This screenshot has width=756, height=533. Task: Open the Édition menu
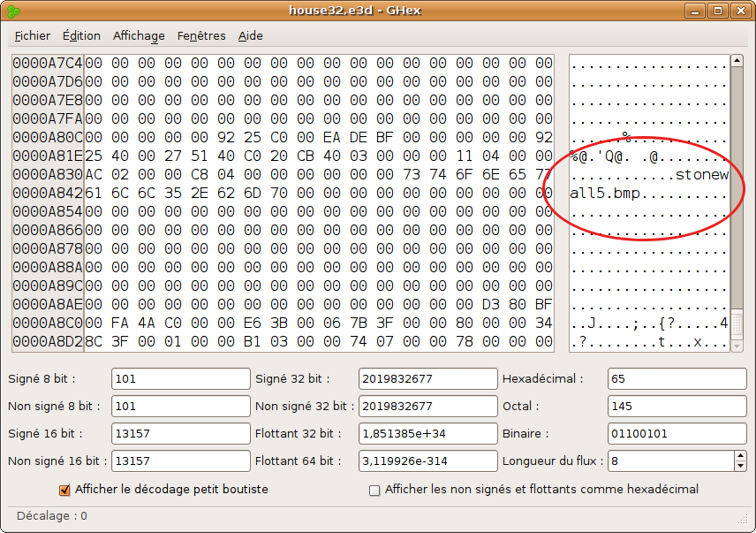click(81, 35)
